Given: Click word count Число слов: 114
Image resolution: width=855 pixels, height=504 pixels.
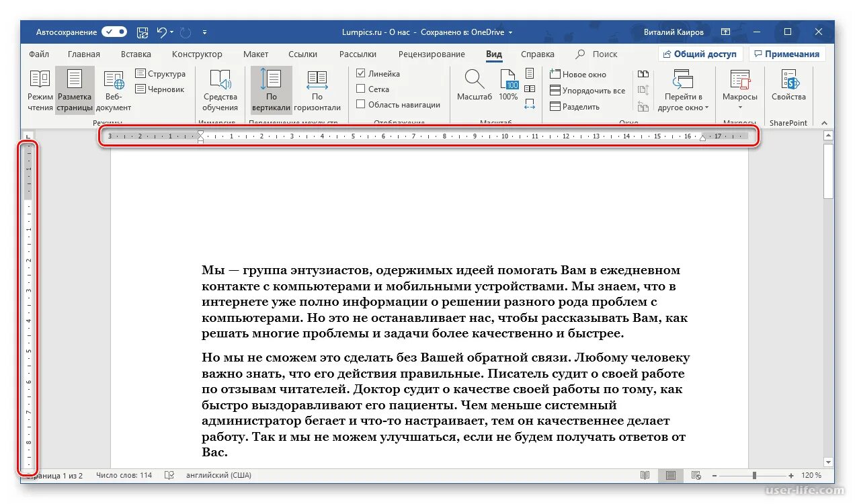Looking at the screenshot, I should (124, 475).
